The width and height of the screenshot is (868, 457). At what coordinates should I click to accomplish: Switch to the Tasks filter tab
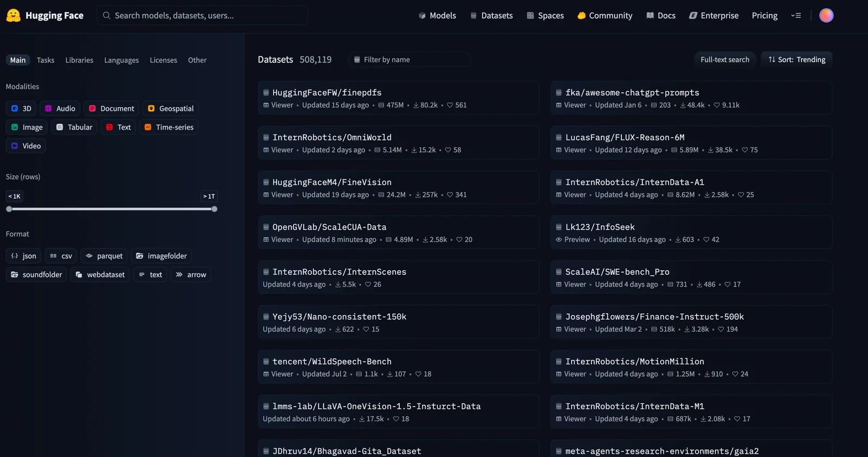(46, 60)
